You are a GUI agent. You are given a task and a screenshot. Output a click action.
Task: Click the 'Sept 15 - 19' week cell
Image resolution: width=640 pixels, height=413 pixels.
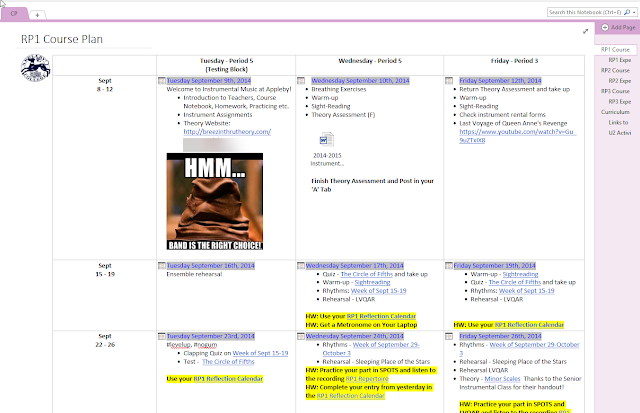[104, 295]
